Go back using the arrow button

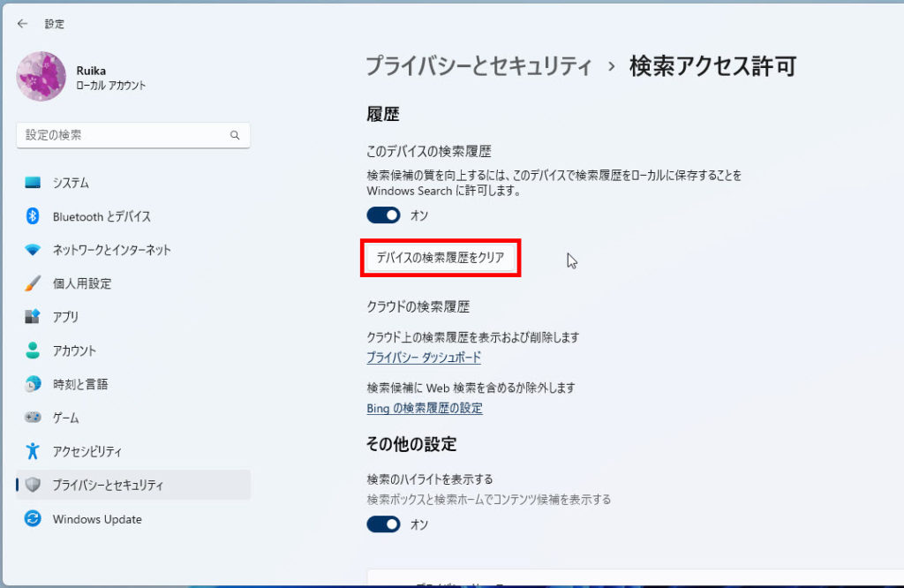point(22,24)
